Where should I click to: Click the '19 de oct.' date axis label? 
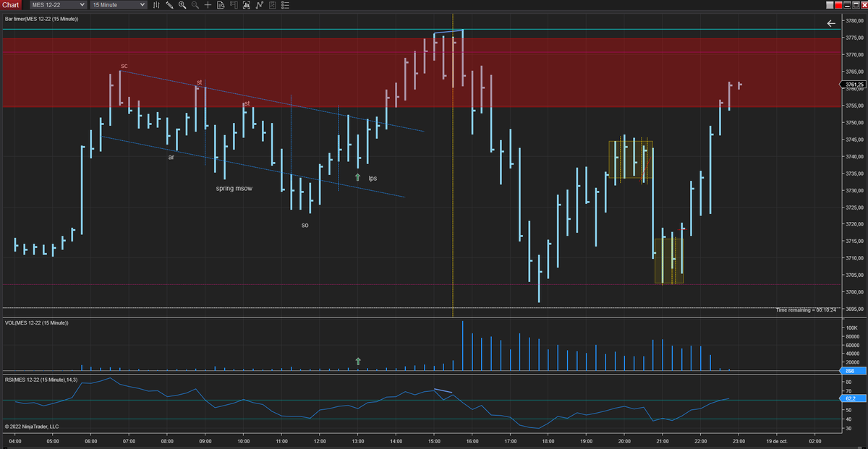click(777, 440)
